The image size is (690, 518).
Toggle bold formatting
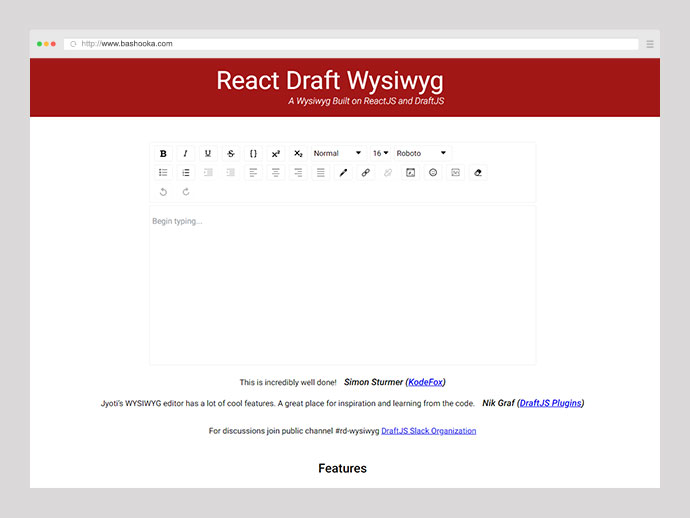[163, 154]
